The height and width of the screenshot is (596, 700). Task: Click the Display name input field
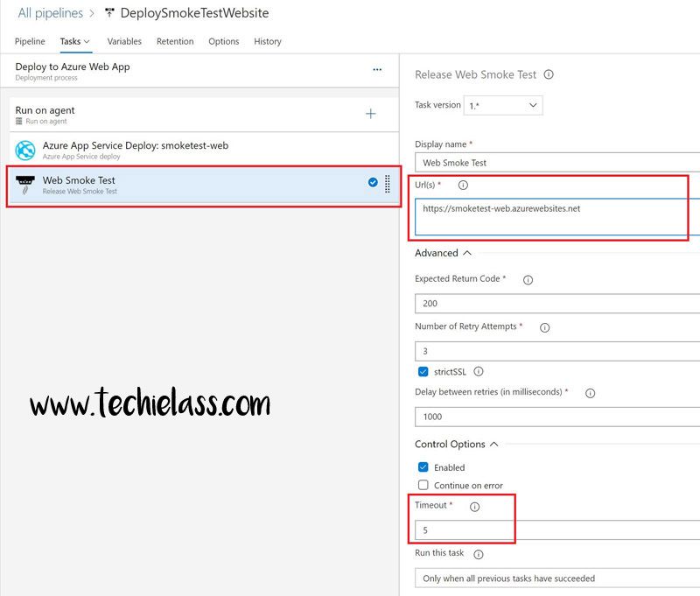(557, 163)
